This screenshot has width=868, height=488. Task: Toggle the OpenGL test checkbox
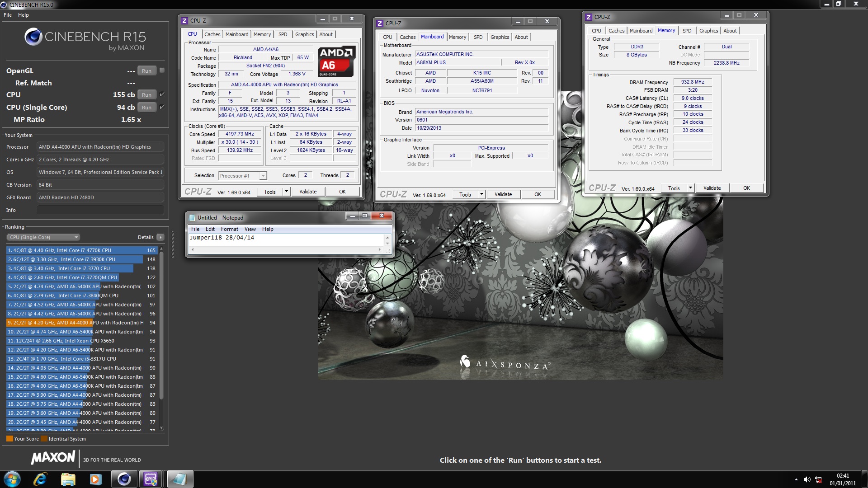point(162,70)
